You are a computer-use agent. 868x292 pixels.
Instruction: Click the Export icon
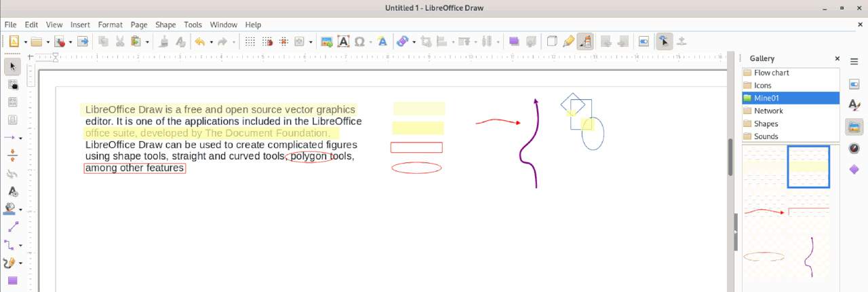(x=83, y=41)
